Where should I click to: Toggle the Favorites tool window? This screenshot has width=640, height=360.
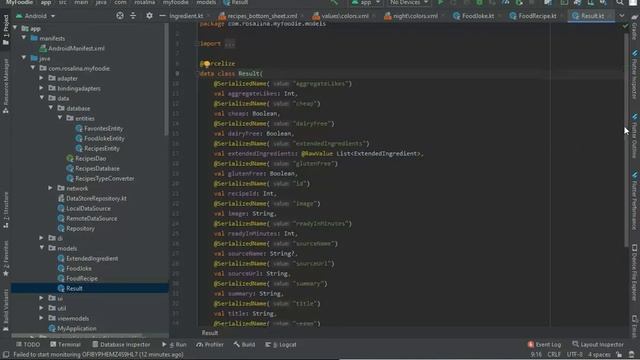click(x=6, y=258)
